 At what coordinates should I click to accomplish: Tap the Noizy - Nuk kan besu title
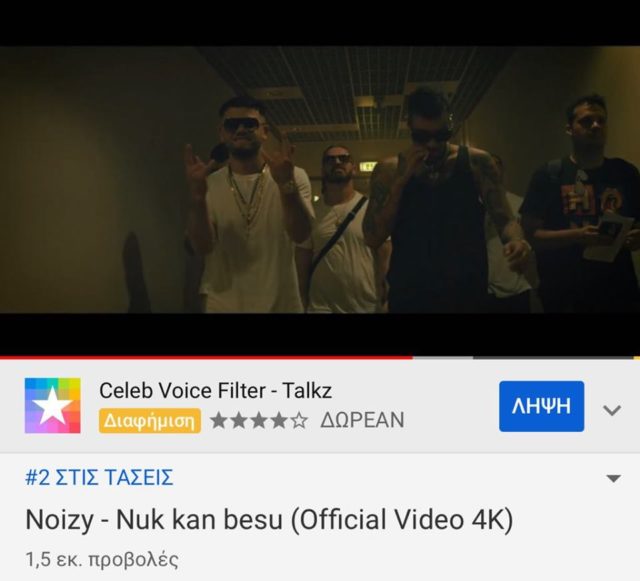click(269, 520)
